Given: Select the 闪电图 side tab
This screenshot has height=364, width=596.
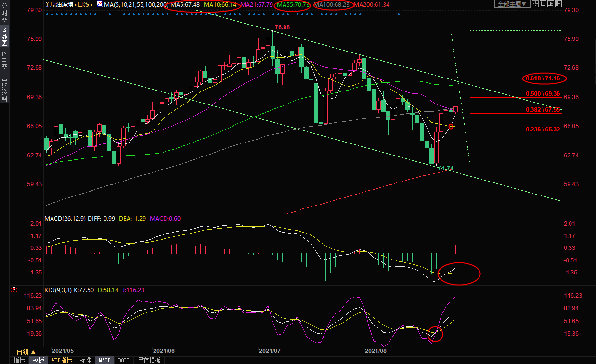Looking at the screenshot, I should (4, 60).
